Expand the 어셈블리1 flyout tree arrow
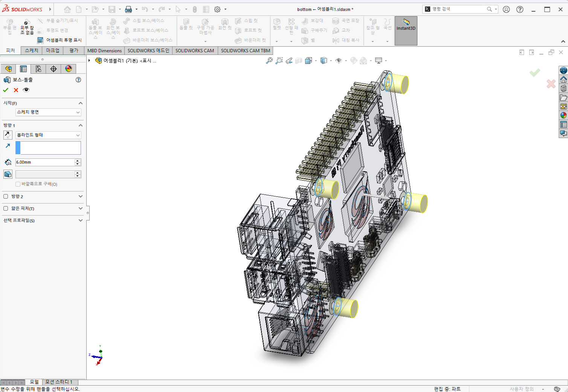The image size is (568, 392). 89,61
